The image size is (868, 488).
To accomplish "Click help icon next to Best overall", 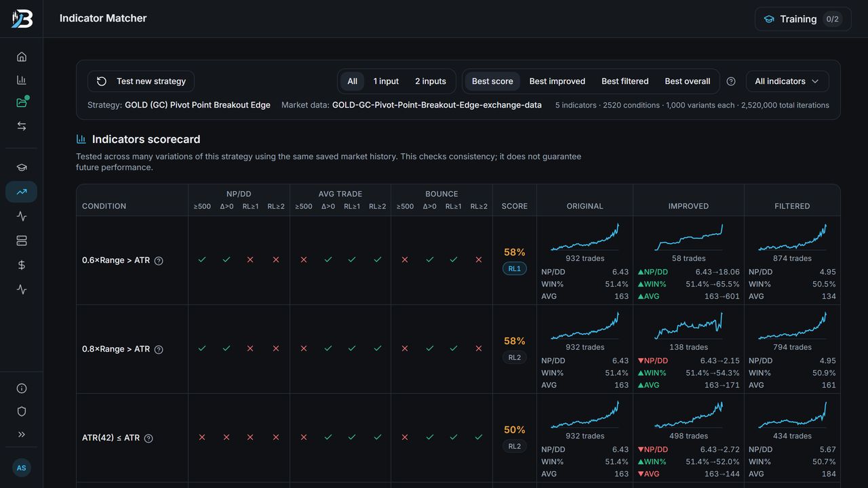I will pos(731,81).
